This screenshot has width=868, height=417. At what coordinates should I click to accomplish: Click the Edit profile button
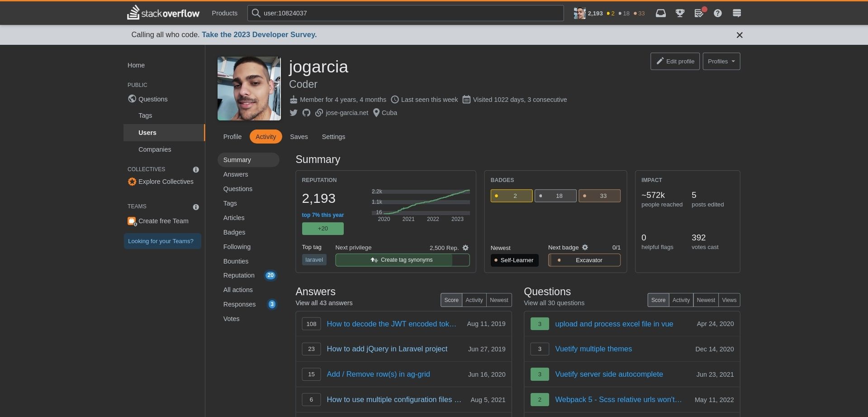click(x=675, y=61)
